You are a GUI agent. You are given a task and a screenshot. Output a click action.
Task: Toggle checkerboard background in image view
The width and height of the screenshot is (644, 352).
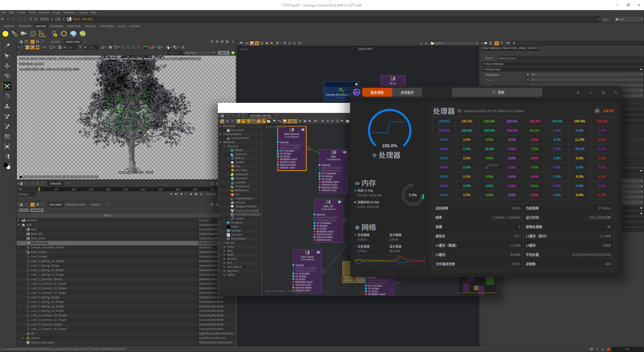[x=27, y=47]
